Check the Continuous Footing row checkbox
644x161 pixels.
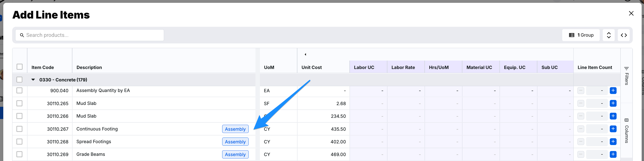pos(19,129)
